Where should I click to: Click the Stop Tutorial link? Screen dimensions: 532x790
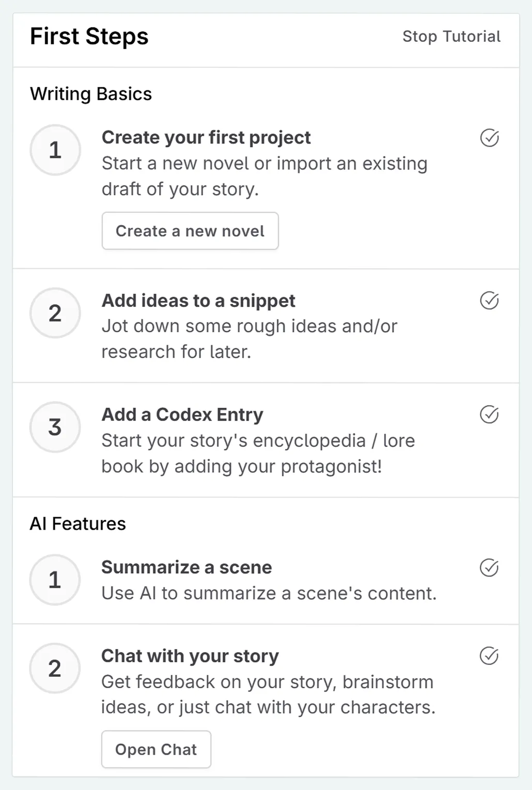451,37
